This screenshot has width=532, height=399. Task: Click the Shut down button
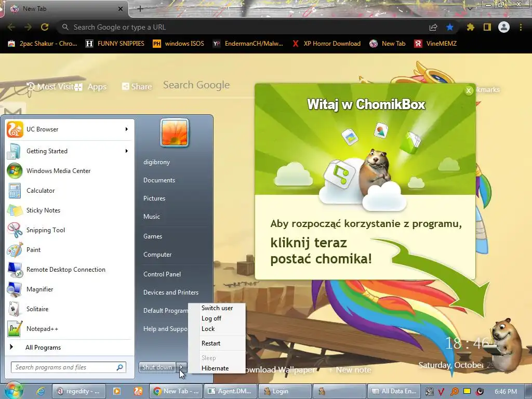point(157,367)
